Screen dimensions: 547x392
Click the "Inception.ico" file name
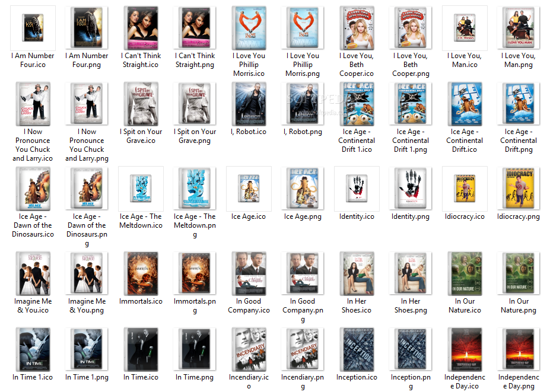(357, 377)
